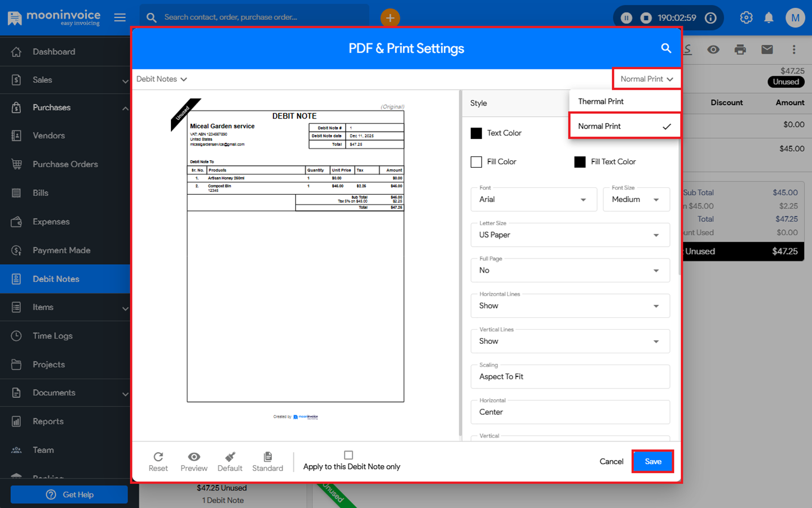The height and width of the screenshot is (508, 812).
Task: Click the orange plus add button
Action: 390,17
